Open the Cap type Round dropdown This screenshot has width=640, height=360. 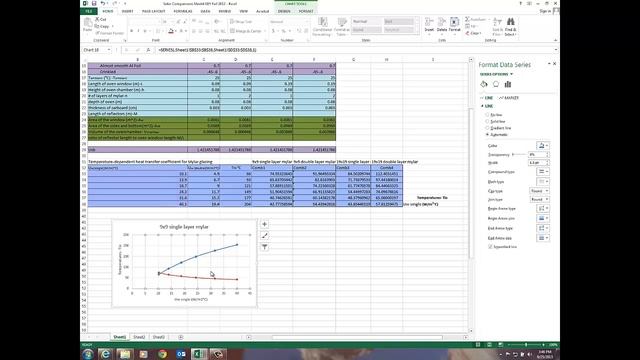pos(539,191)
